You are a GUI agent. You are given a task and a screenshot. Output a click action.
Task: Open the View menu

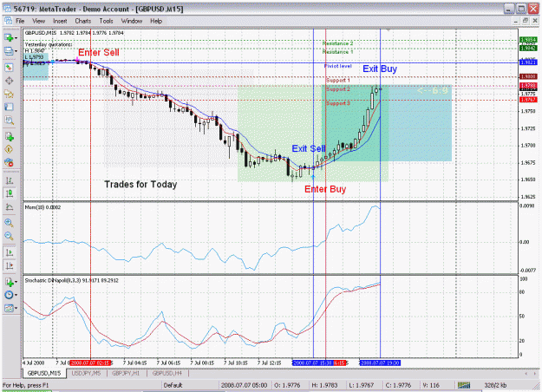click(38, 21)
